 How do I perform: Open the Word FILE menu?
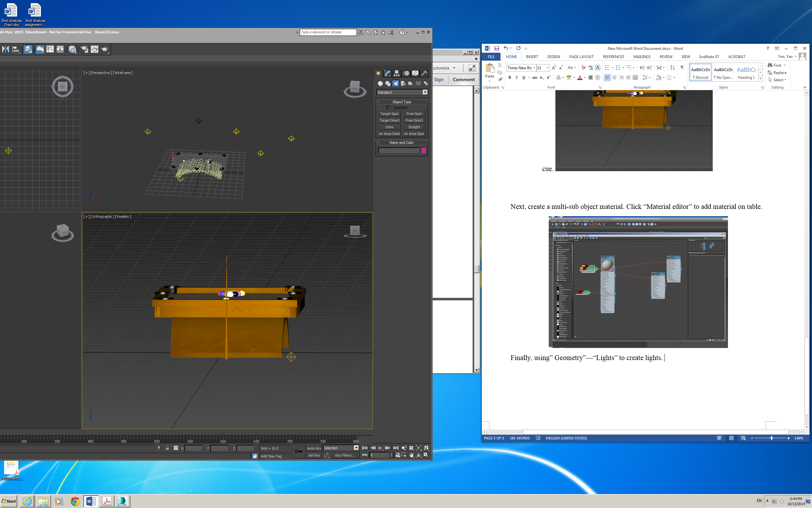[x=491, y=57]
